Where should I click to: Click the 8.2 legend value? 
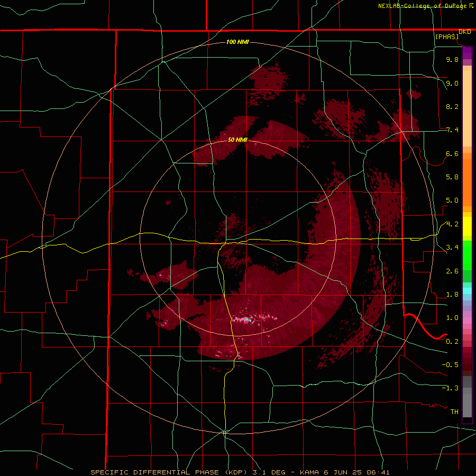452,106
